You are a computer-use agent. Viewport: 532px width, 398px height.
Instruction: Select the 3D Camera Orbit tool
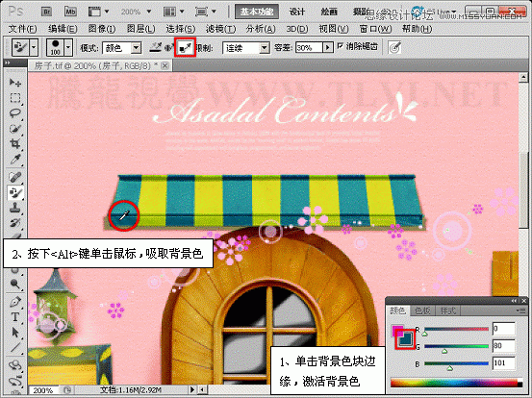tap(15, 381)
